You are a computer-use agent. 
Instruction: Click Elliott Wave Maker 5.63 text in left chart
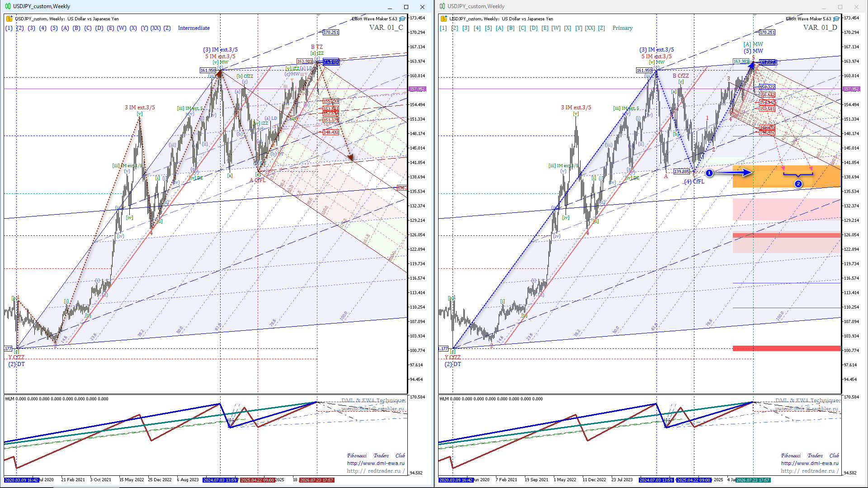tap(374, 19)
